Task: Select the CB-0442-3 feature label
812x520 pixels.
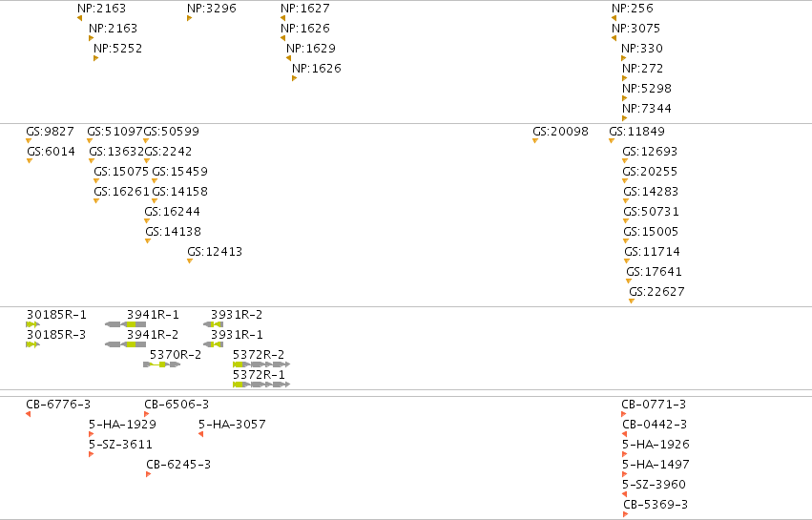Action: pyautogui.click(x=655, y=425)
